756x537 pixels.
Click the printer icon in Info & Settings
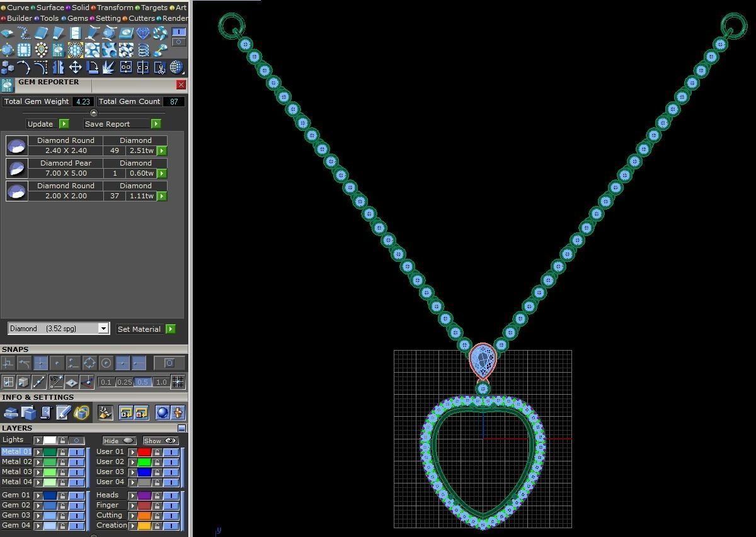click(x=11, y=413)
